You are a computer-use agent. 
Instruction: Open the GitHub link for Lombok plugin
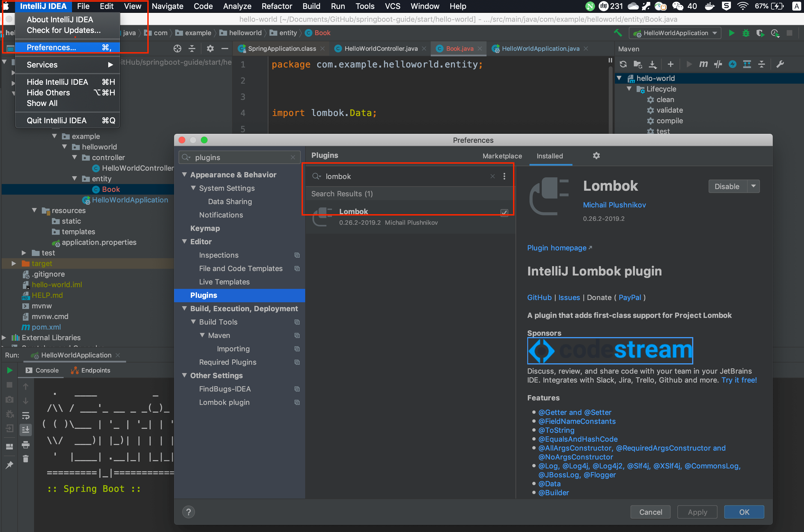point(539,297)
